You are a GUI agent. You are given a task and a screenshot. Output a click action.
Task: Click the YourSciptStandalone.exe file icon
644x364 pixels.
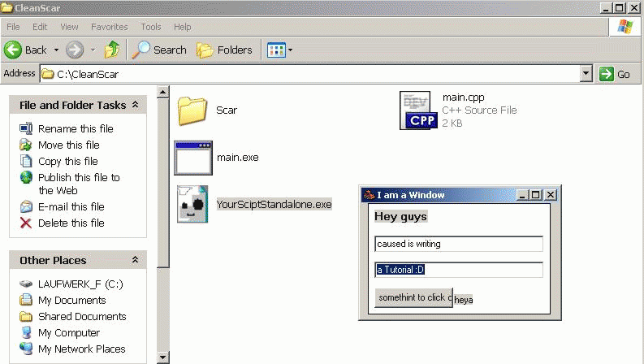(x=192, y=204)
